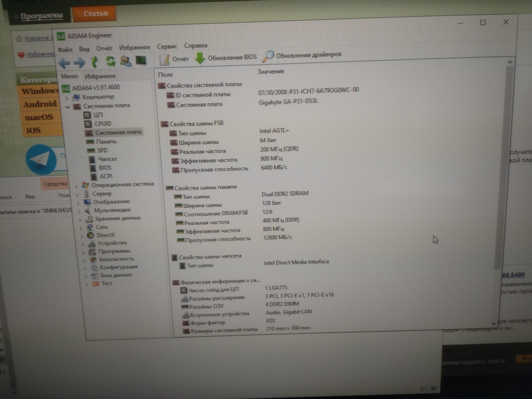Open the BIOS updates toolbar button

(x=226, y=57)
